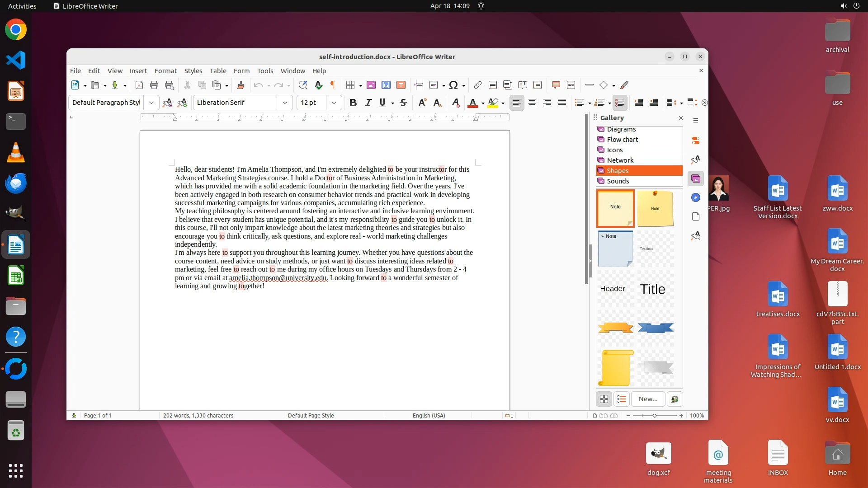Click the Export as PDF icon
Image resolution: width=868 pixels, height=488 pixels.
(139, 85)
